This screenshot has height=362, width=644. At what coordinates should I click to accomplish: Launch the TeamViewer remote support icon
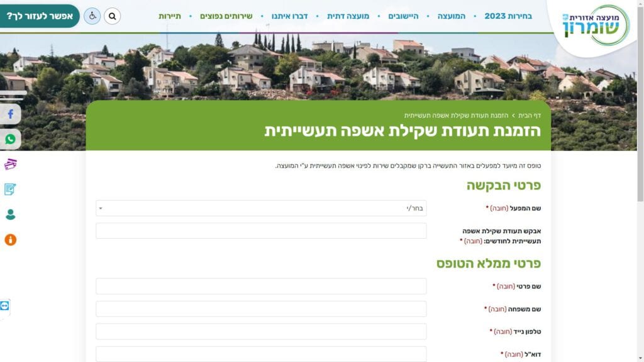[x=5, y=305]
